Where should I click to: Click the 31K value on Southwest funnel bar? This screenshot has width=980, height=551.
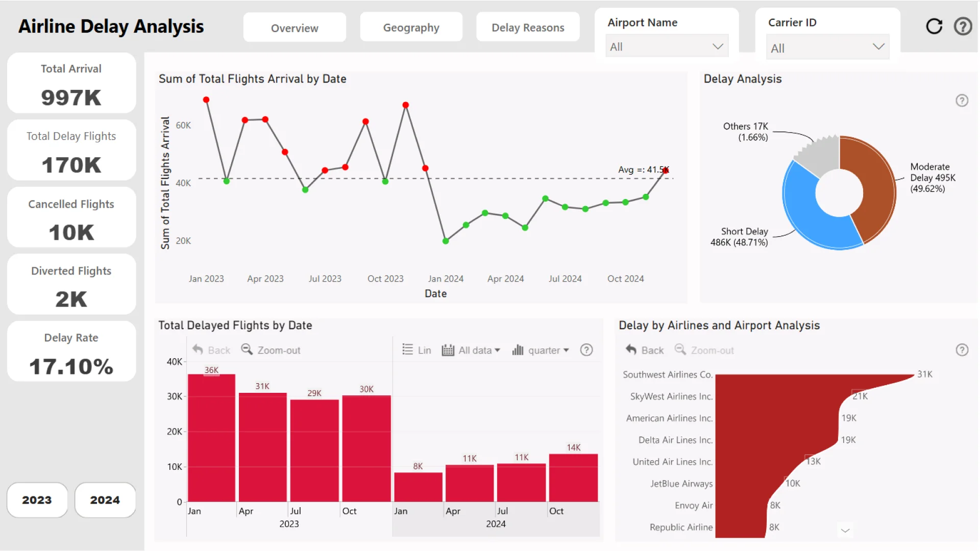(x=924, y=374)
